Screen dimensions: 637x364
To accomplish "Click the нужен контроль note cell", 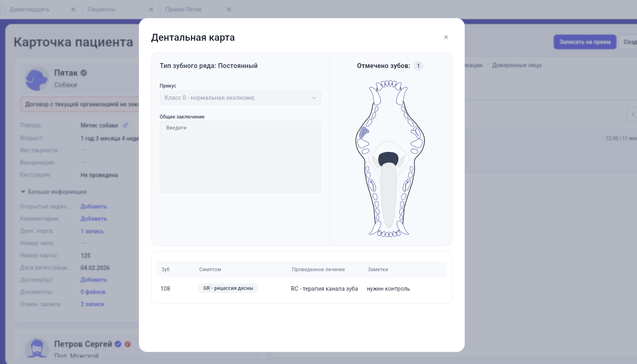I will point(388,289).
